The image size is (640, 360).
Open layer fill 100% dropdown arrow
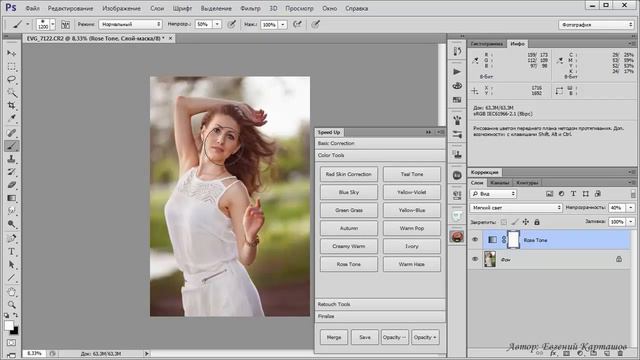pos(631,222)
